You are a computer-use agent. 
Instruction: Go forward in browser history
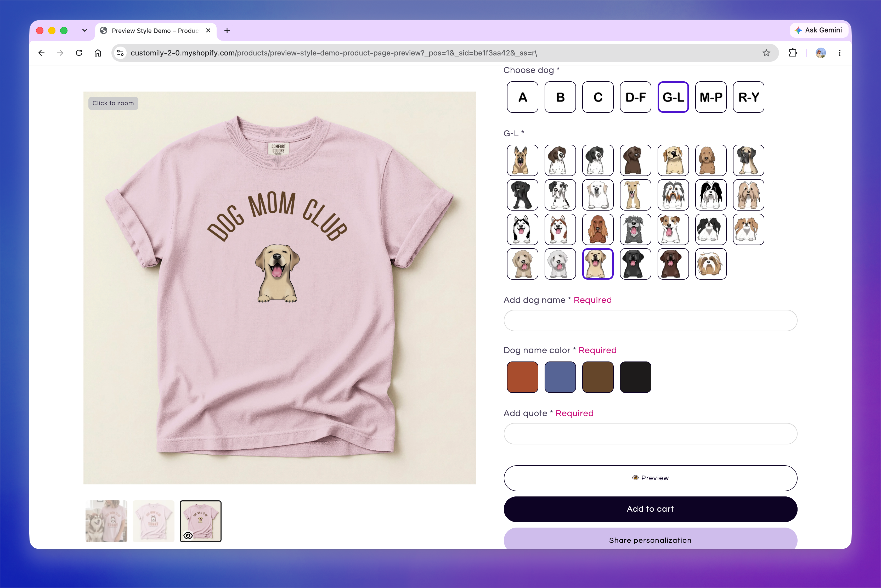(60, 53)
